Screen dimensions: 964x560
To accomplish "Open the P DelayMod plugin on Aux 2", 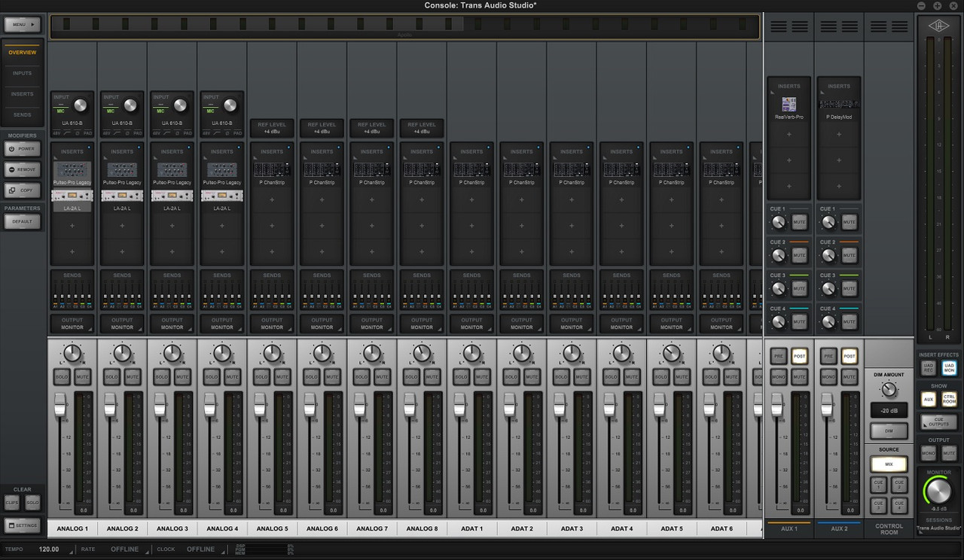I will [839, 105].
